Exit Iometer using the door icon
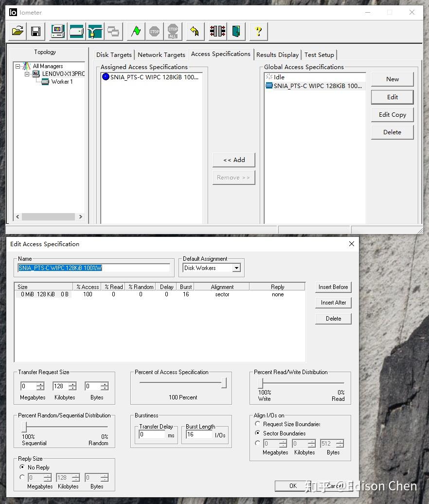The width and height of the screenshot is (429, 504). click(x=237, y=31)
